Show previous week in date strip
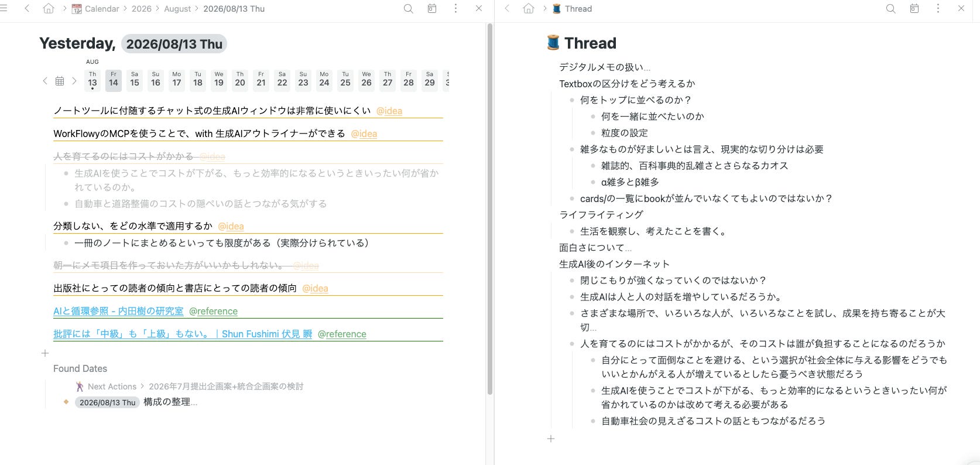 (x=45, y=81)
